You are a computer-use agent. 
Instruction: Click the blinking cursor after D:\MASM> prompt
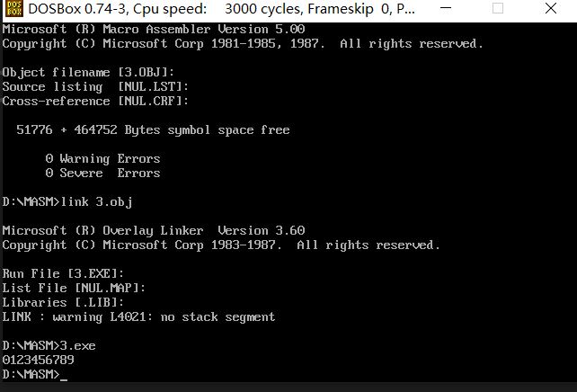(64, 379)
